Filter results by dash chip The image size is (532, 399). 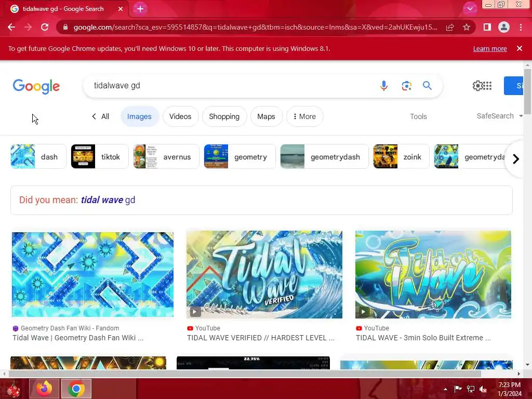38,157
